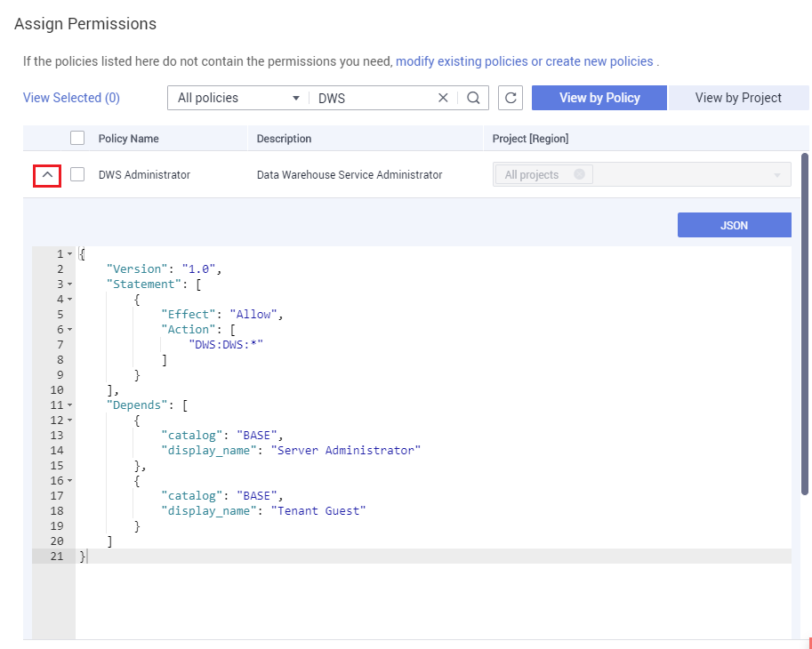The width and height of the screenshot is (812, 649).
Task: Fold the Depends array at line 11
Action: 70,405
